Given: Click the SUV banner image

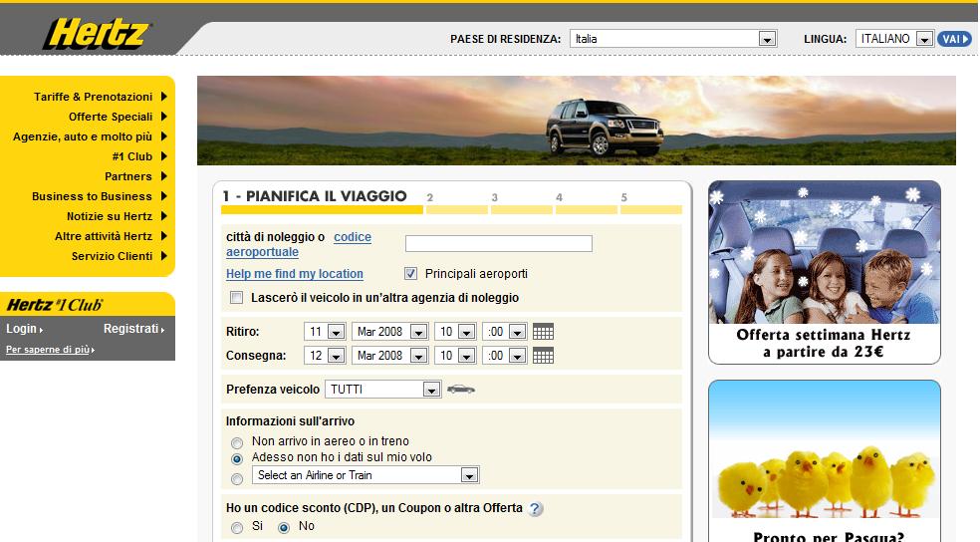Looking at the screenshot, I should [577, 121].
